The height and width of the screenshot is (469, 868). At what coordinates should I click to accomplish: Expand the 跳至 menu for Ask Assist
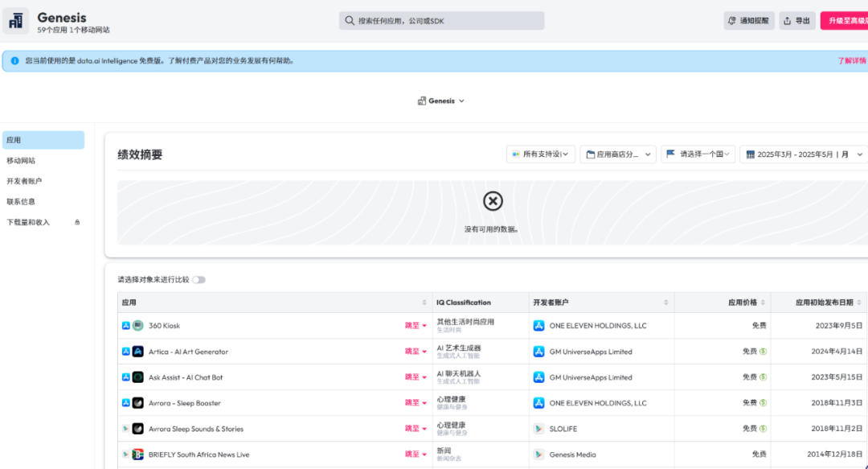pos(416,377)
